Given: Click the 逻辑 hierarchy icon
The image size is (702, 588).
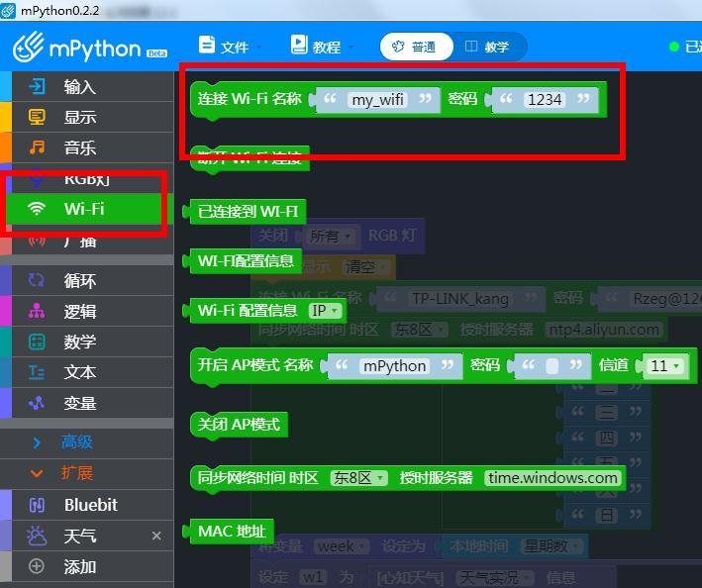Looking at the screenshot, I should coord(37,311).
